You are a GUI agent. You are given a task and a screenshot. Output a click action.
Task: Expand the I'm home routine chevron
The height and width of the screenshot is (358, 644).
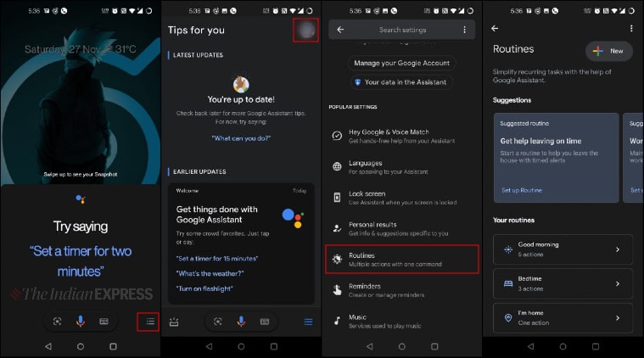[x=618, y=318]
